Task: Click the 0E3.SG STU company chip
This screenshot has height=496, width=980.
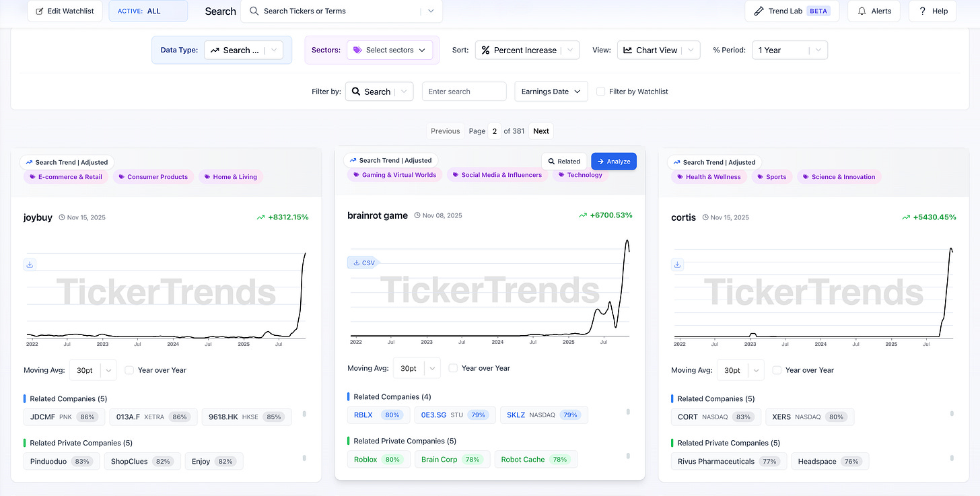Action: (x=455, y=415)
